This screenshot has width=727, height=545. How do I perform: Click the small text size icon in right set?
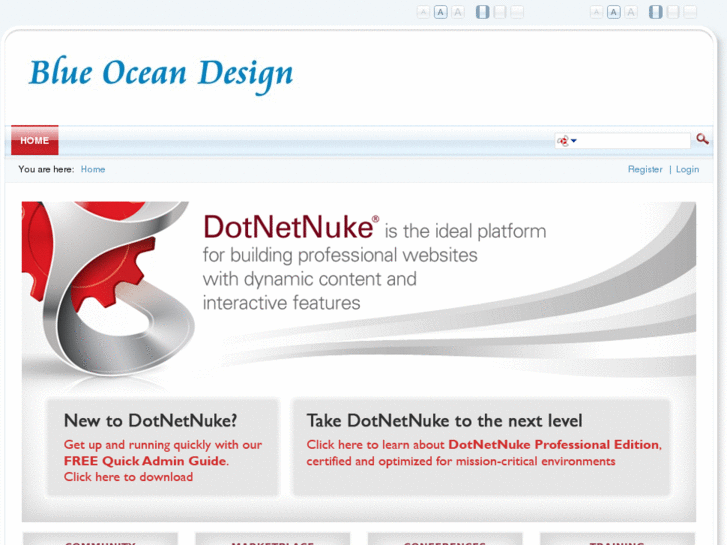tap(596, 12)
